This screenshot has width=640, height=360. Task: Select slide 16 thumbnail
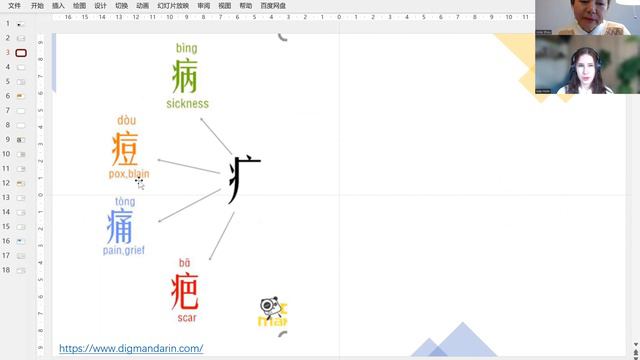[x=21, y=241]
